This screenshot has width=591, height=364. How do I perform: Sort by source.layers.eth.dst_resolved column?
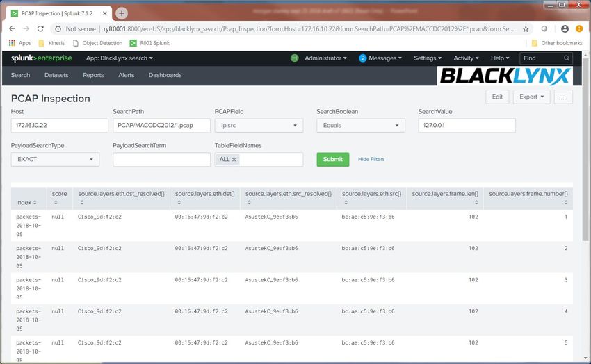121,197
